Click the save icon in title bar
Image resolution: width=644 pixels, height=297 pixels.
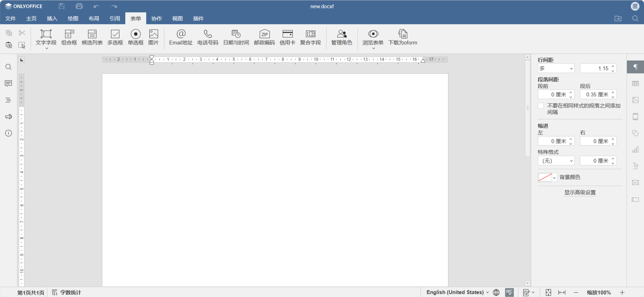62,6
